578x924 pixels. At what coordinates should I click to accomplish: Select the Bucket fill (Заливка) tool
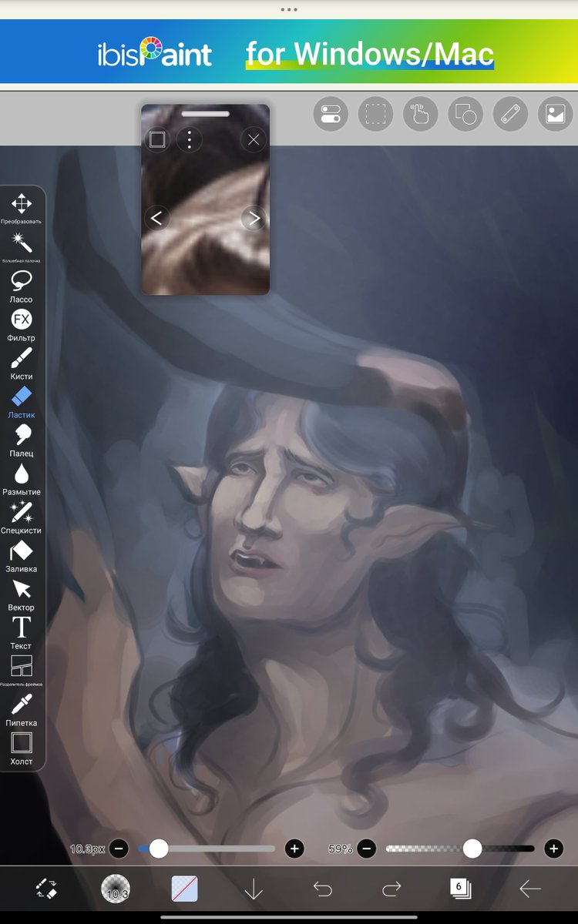(22, 555)
